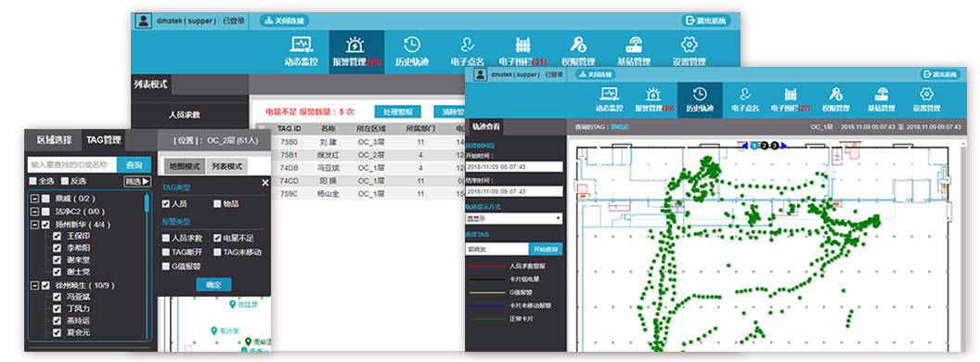This screenshot has height=362, width=980.
Task: Check the 全选 select-all checkbox
Action: click(32, 181)
